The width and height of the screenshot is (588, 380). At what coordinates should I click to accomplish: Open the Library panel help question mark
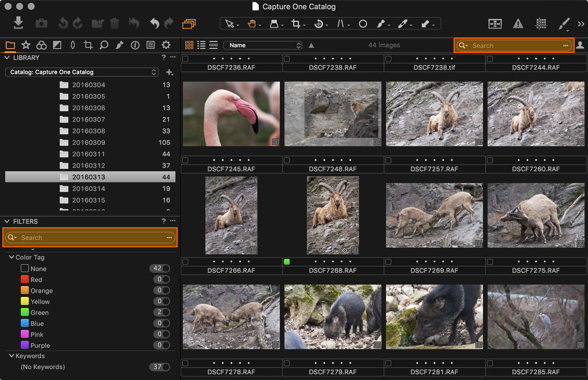pos(163,58)
